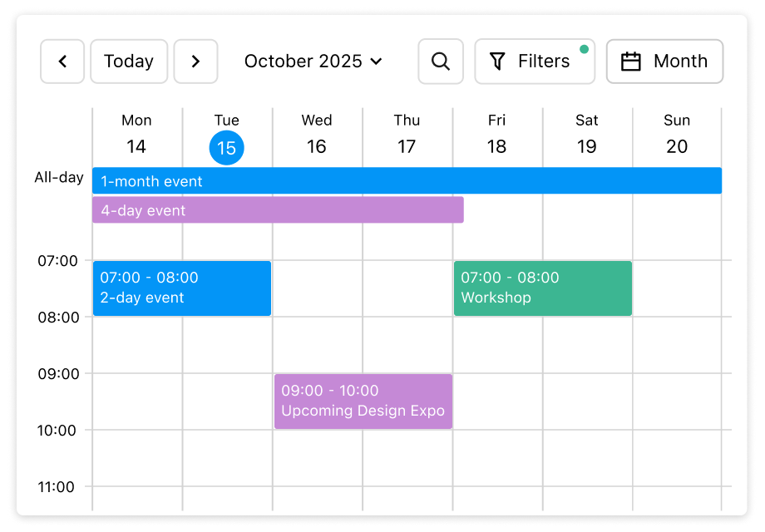
Task: Open the 2-day event at 07:00
Action: pos(182,288)
